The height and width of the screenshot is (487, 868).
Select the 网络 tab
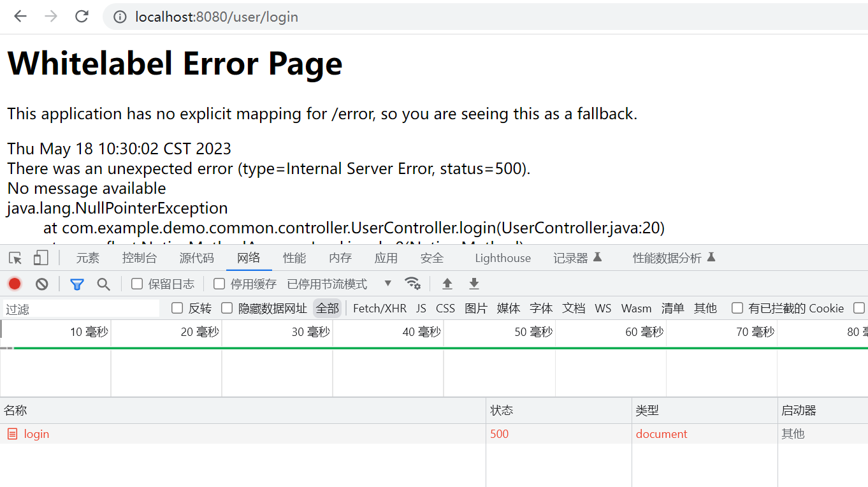249,258
